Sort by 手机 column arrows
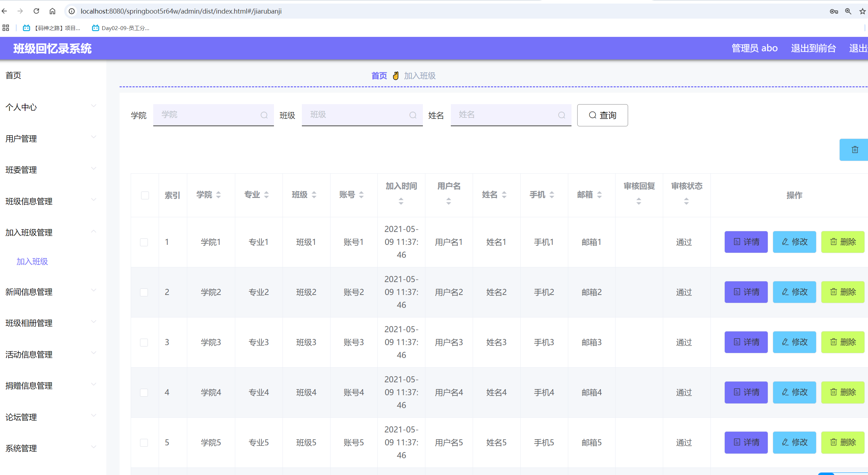This screenshot has width=868, height=475. pos(552,195)
